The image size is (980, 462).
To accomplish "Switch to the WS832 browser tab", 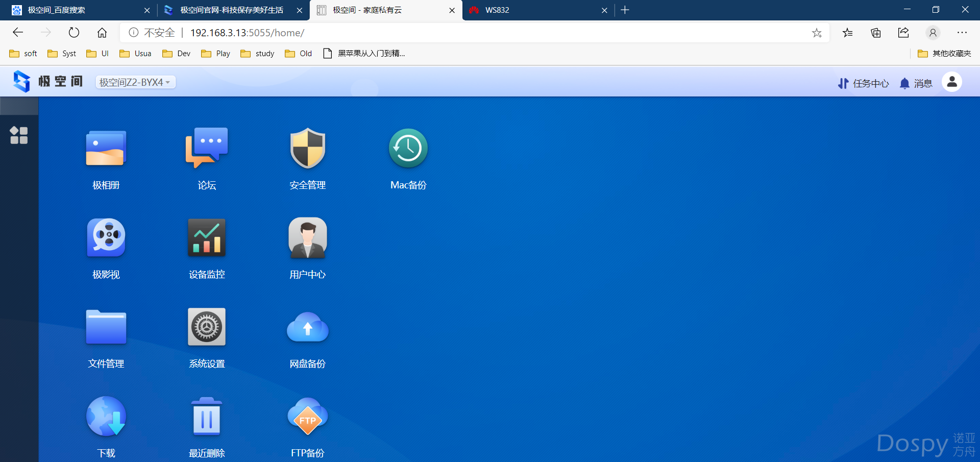I will click(537, 10).
